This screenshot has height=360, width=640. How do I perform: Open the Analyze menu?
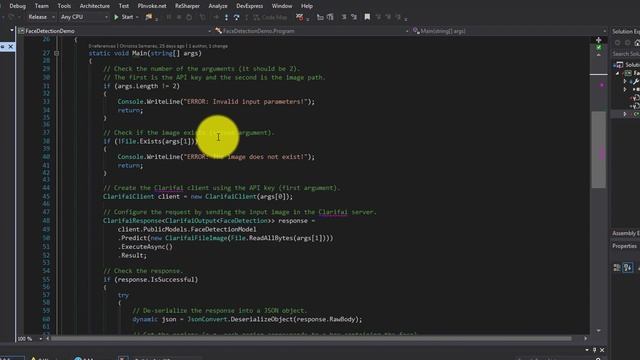[218, 6]
